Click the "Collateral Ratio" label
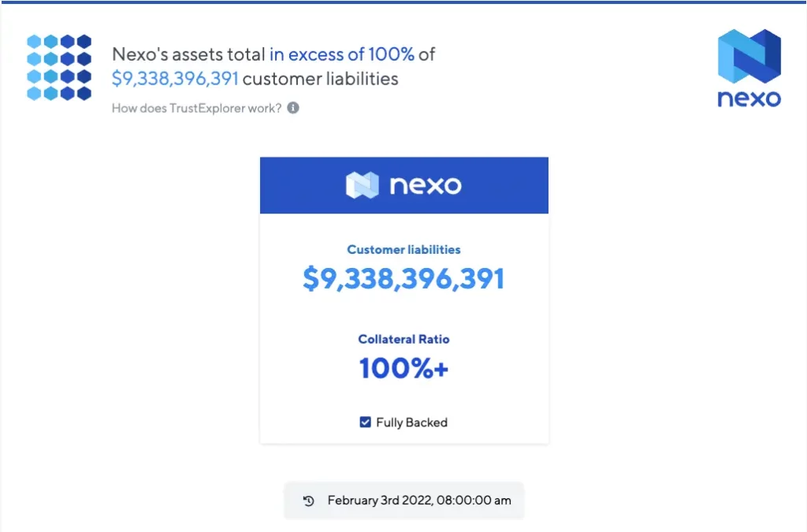This screenshot has height=532, width=807. click(403, 340)
